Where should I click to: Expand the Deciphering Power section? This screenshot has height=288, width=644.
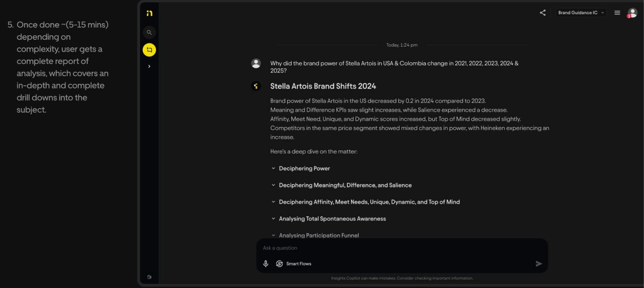[x=301, y=168]
